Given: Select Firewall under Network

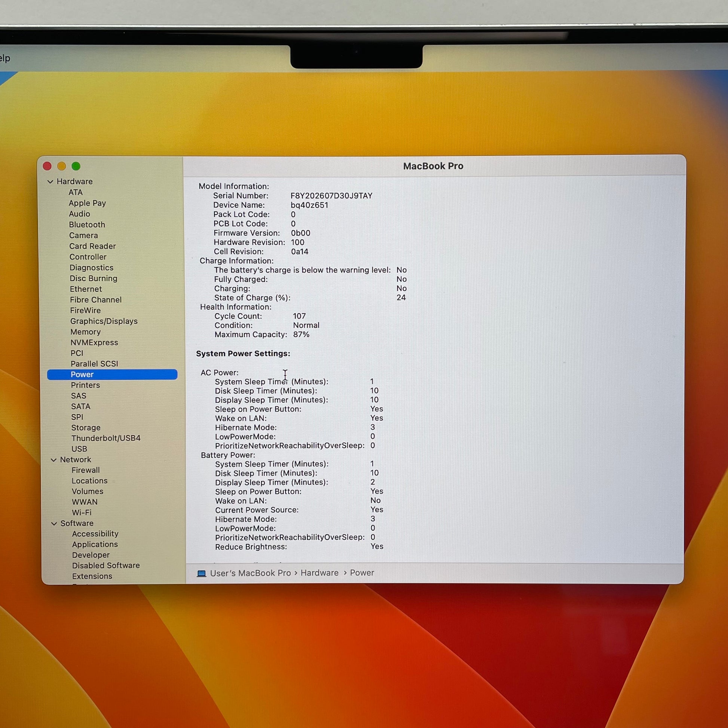Looking at the screenshot, I should coord(86,470).
